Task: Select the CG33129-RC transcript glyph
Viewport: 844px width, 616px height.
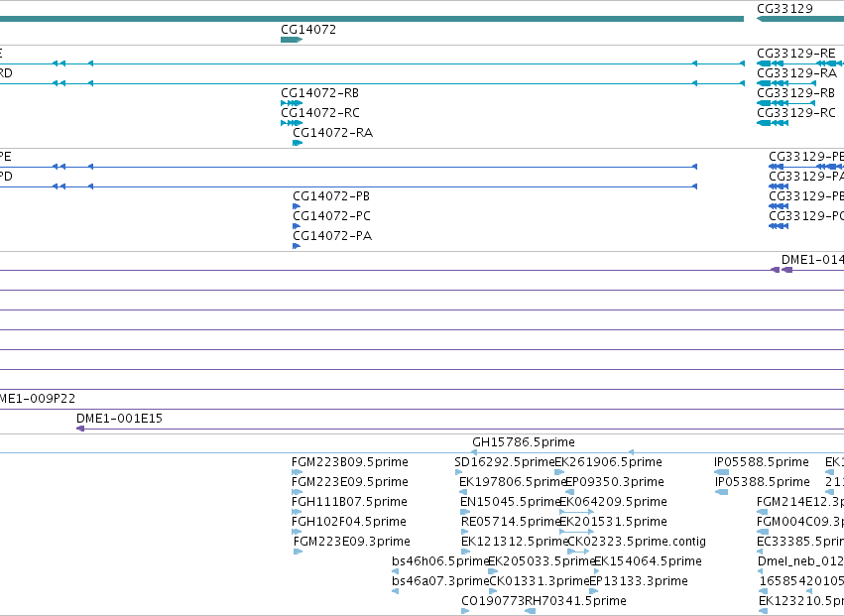Action: click(x=773, y=123)
